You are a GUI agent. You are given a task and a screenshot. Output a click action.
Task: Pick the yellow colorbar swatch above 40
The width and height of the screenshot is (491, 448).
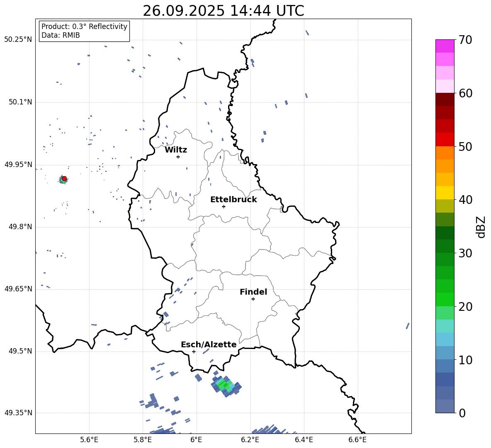(445, 193)
